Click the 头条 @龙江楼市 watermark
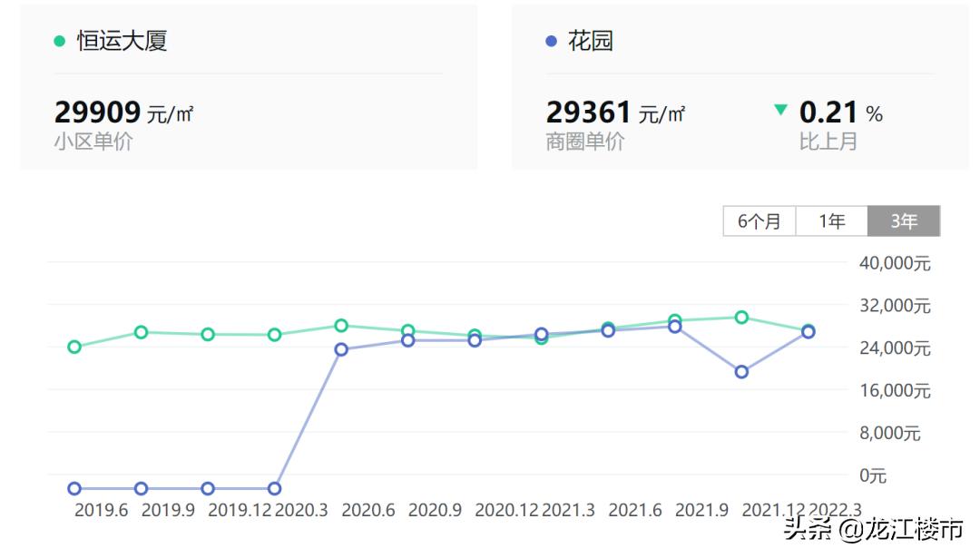This screenshot has width=980, height=558. coord(872,529)
